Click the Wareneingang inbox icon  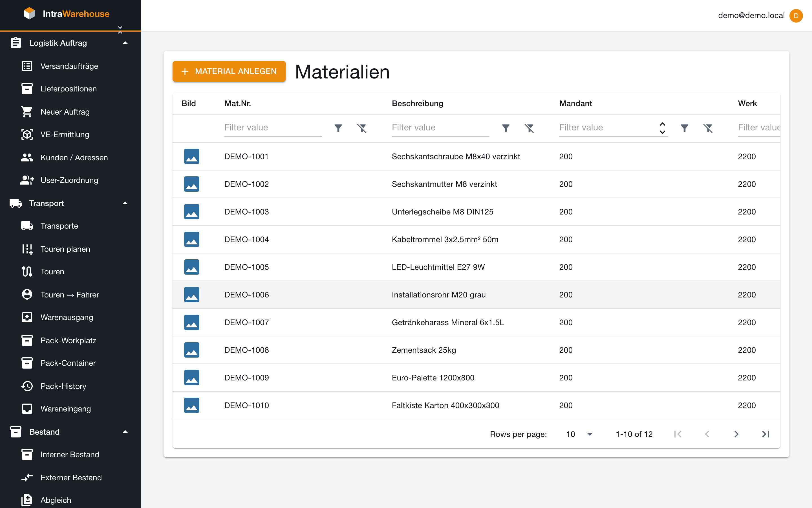(x=27, y=409)
